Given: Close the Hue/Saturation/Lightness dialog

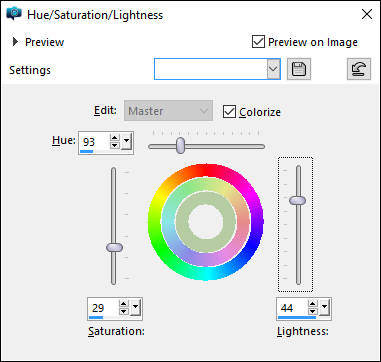Looking at the screenshot, I should [367, 14].
